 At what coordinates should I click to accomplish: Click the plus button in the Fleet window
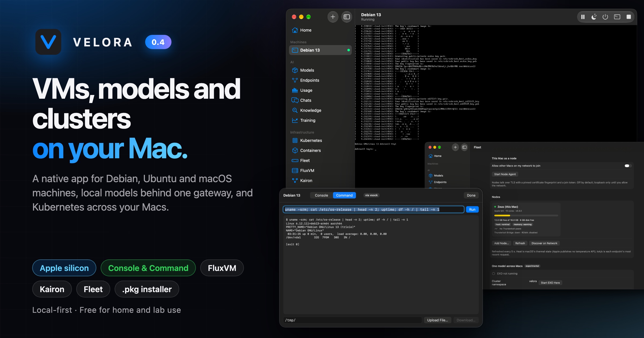(455, 147)
